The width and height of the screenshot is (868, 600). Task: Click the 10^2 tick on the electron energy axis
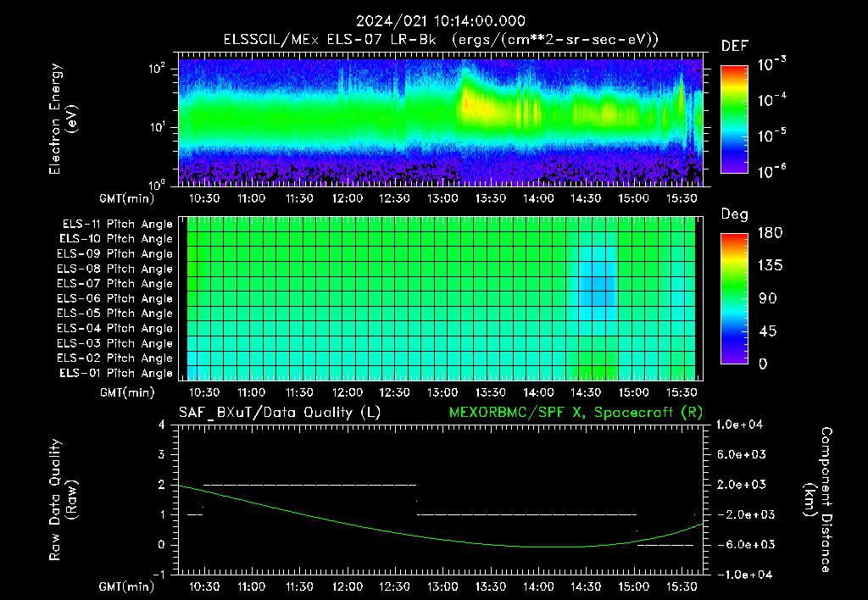[x=157, y=69]
